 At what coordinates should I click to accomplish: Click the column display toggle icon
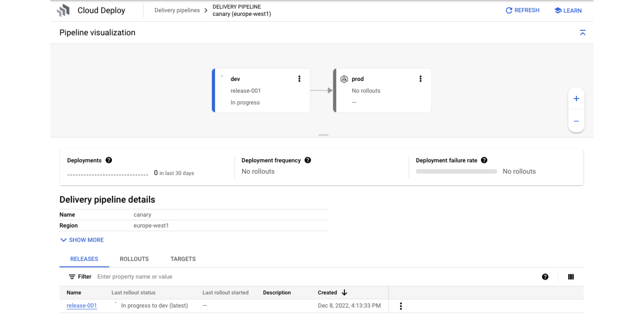click(571, 276)
